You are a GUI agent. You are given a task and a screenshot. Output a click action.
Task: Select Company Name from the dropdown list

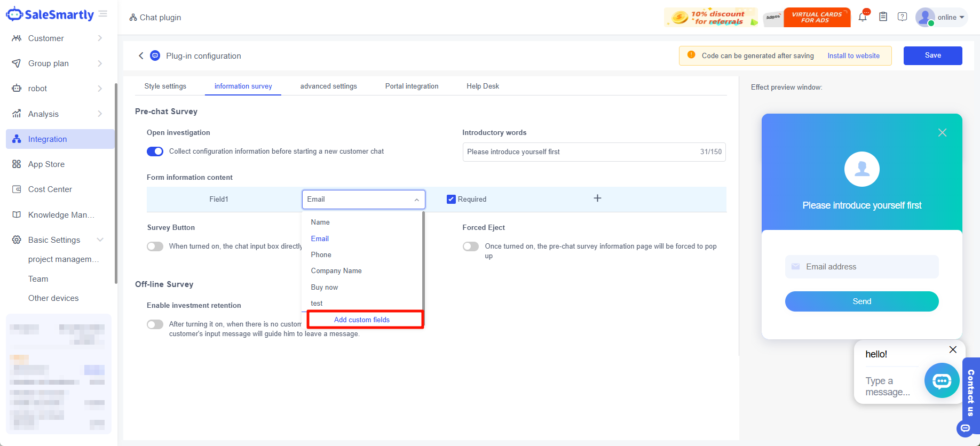click(x=336, y=271)
